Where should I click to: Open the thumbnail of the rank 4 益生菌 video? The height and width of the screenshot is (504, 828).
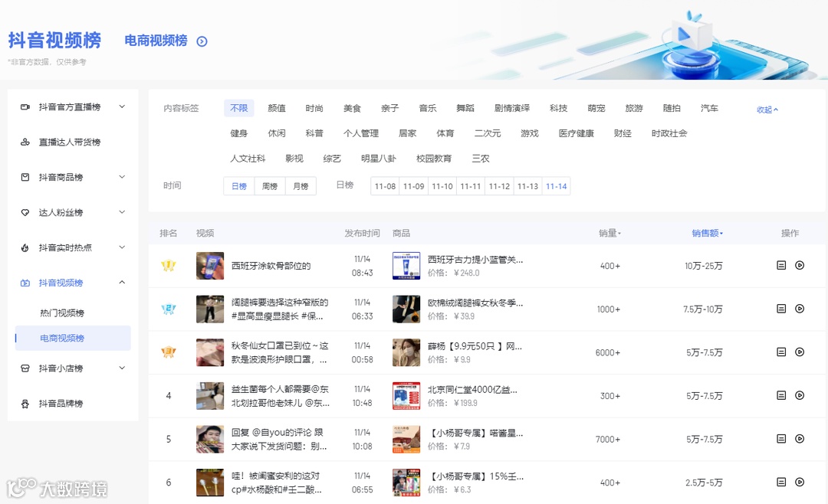(209, 395)
